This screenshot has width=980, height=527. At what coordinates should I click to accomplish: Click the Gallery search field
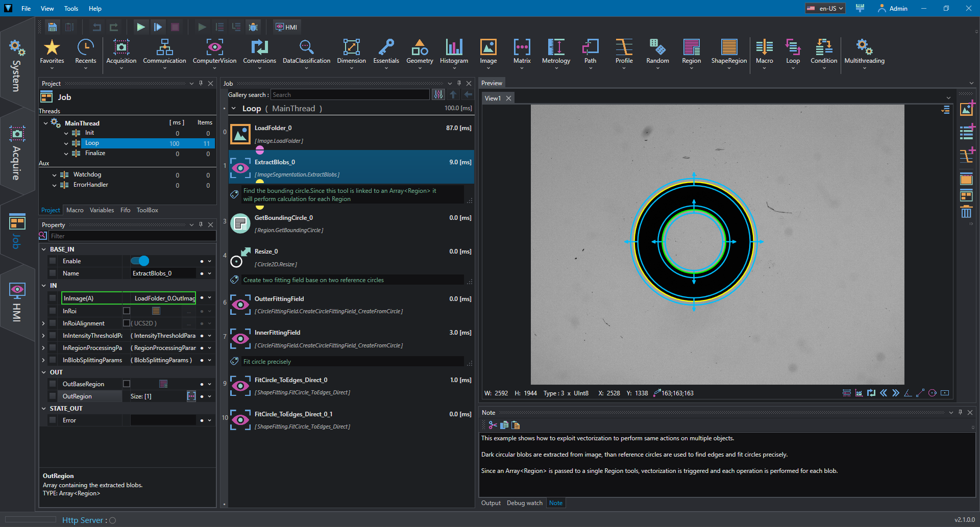click(x=350, y=95)
